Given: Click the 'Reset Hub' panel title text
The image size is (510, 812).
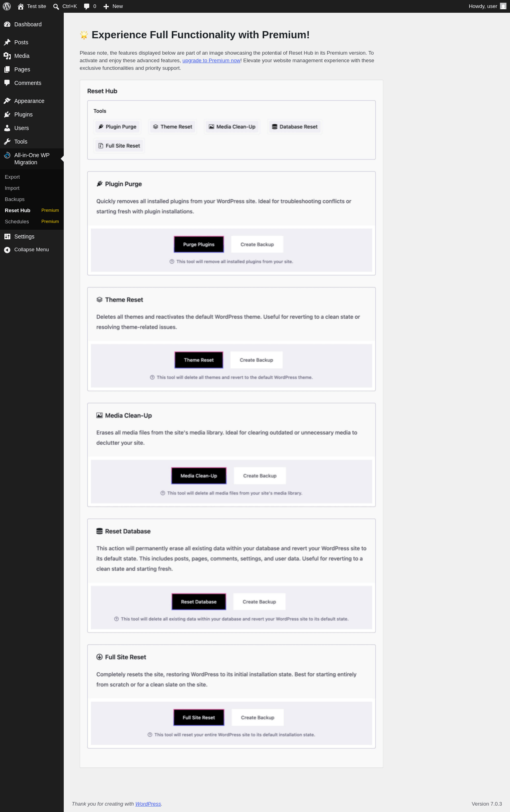Looking at the screenshot, I should 102,91.
